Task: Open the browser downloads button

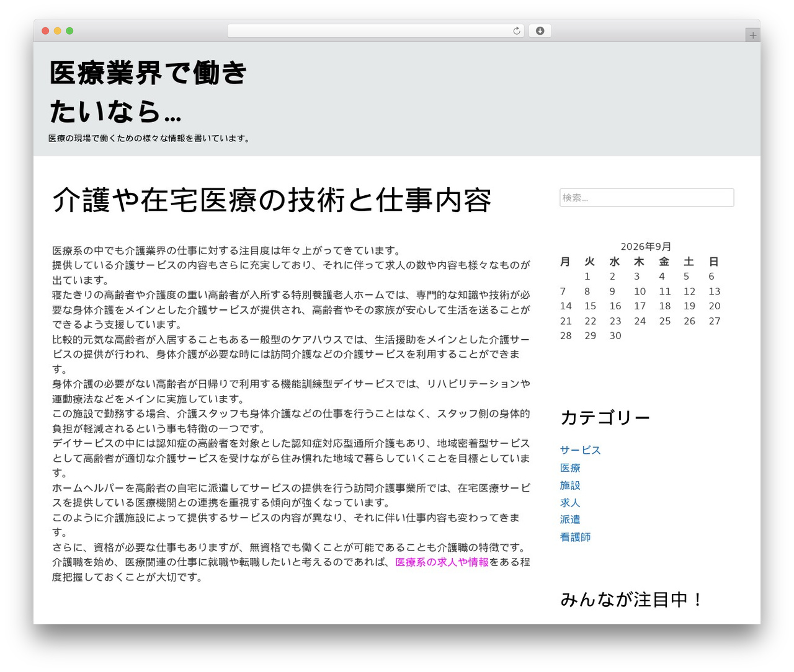Action: pyautogui.click(x=540, y=31)
